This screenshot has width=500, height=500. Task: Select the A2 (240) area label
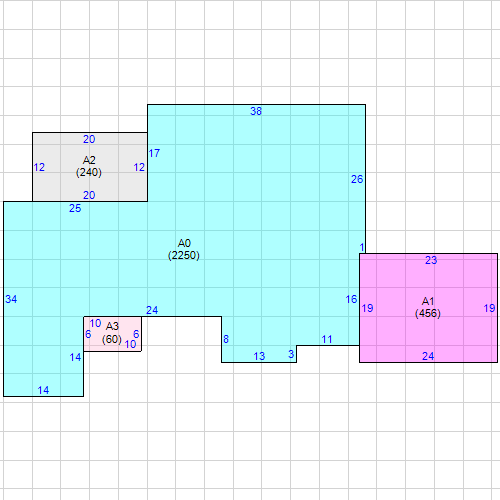(89, 166)
